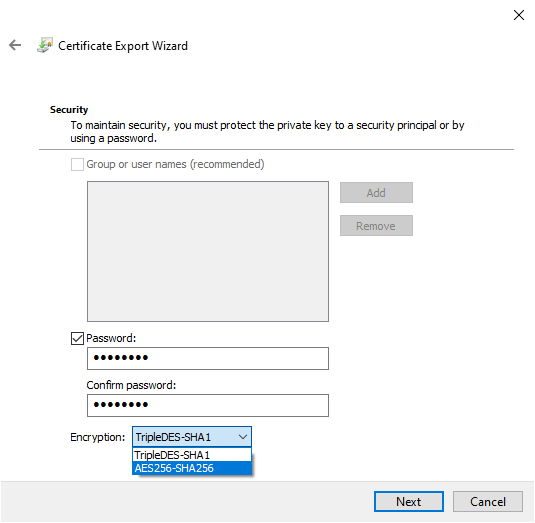Select the AES256-SHA256 encryption option

tap(192, 468)
